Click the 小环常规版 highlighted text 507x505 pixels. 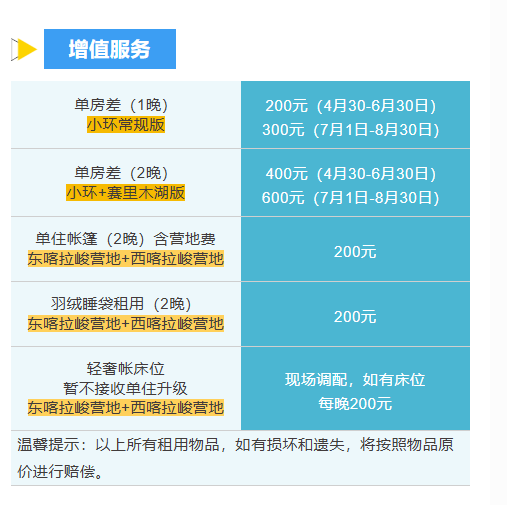pyautogui.click(x=126, y=125)
